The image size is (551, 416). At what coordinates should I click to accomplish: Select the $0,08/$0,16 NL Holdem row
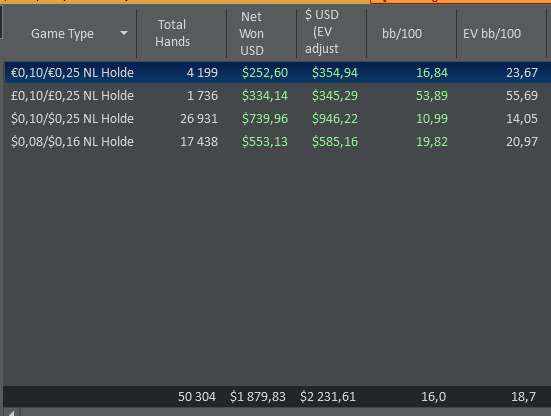click(278, 142)
